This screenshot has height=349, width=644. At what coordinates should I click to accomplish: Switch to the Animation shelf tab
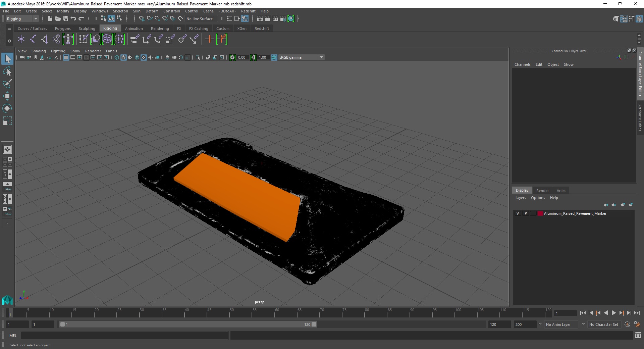[x=134, y=29]
